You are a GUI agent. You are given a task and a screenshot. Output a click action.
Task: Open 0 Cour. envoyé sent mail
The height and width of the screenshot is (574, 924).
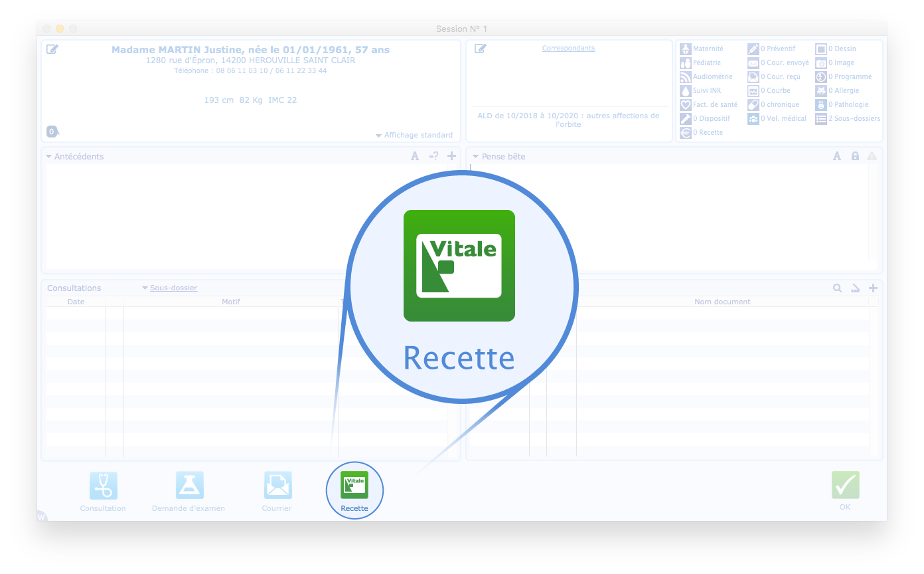coord(779,62)
